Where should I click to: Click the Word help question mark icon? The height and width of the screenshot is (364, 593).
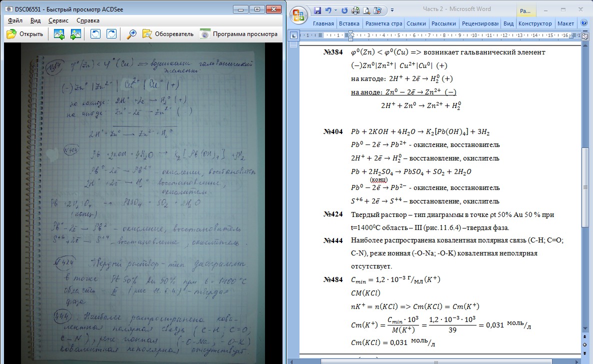pyautogui.click(x=584, y=23)
